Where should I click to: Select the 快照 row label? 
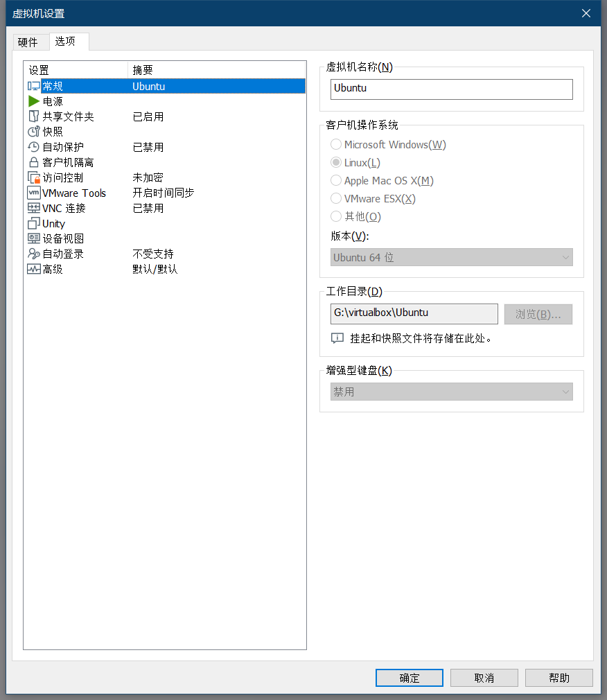(53, 132)
